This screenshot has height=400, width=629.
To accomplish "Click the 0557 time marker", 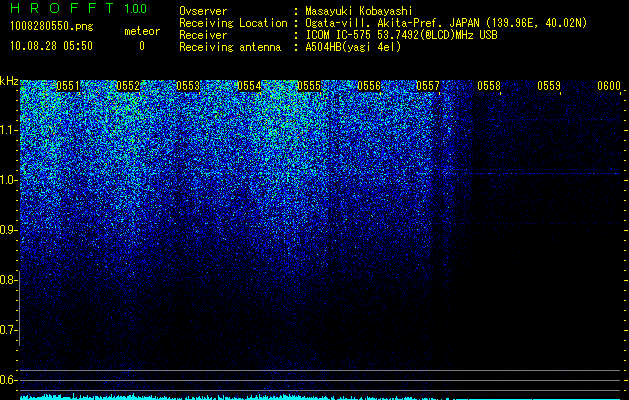I will coord(428,86).
